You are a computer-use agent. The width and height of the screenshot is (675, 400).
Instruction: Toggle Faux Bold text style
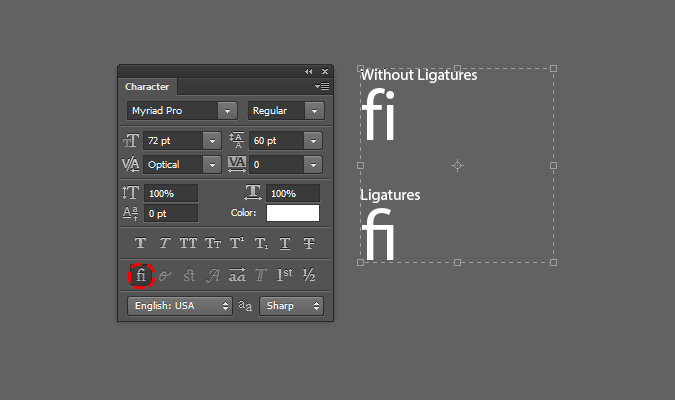[140, 243]
